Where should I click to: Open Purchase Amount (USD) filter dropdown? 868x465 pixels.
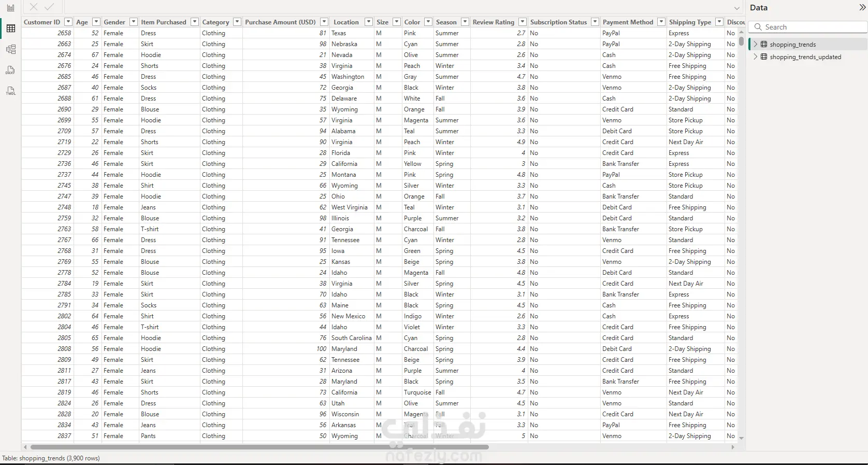coord(324,22)
